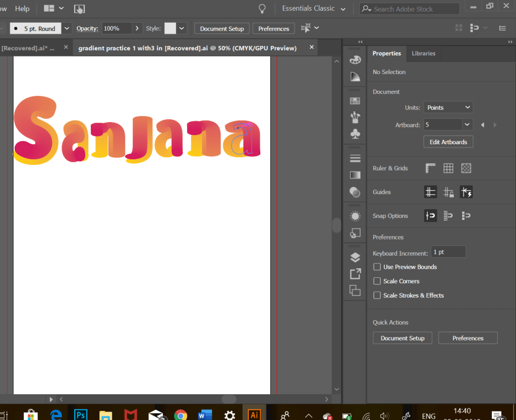Open the Brushes panel icon
Image resolution: width=516 pixels, height=420 pixels.
coord(355,117)
